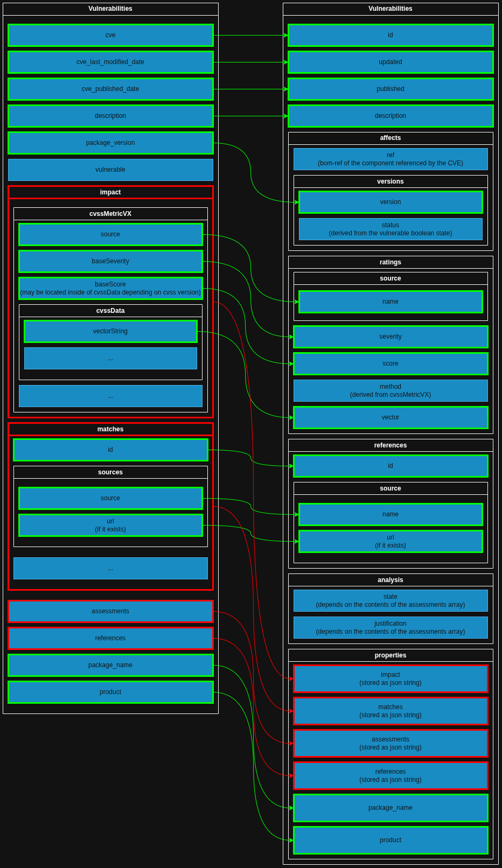Click the cvssData group header
This screenshot has width=502, height=868.
pos(110,311)
